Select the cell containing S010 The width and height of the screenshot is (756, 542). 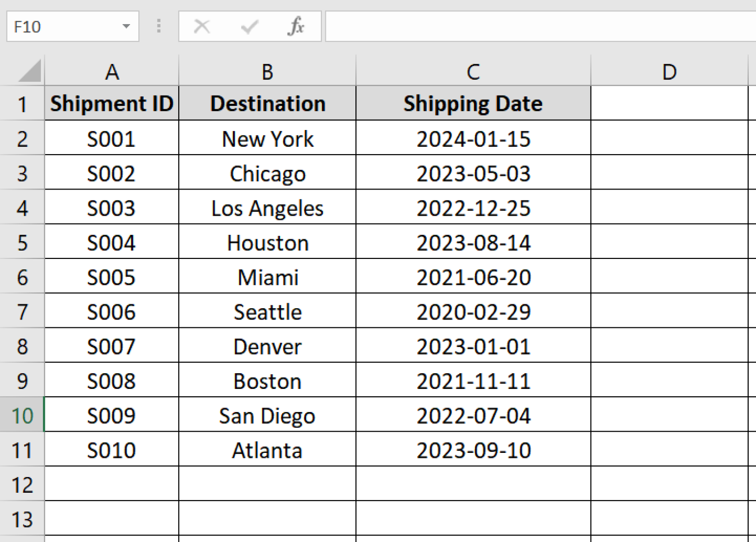111,449
